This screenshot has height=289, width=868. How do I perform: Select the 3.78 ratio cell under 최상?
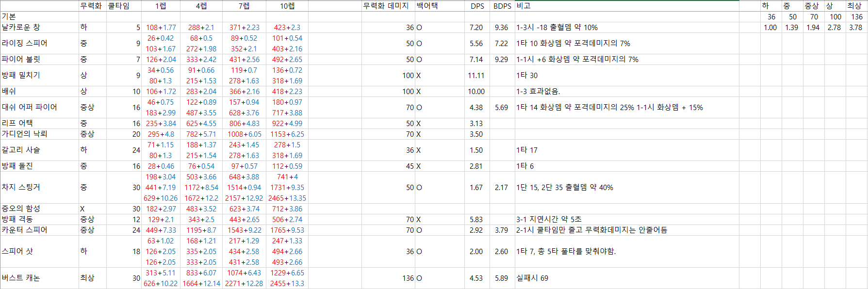tap(855, 28)
